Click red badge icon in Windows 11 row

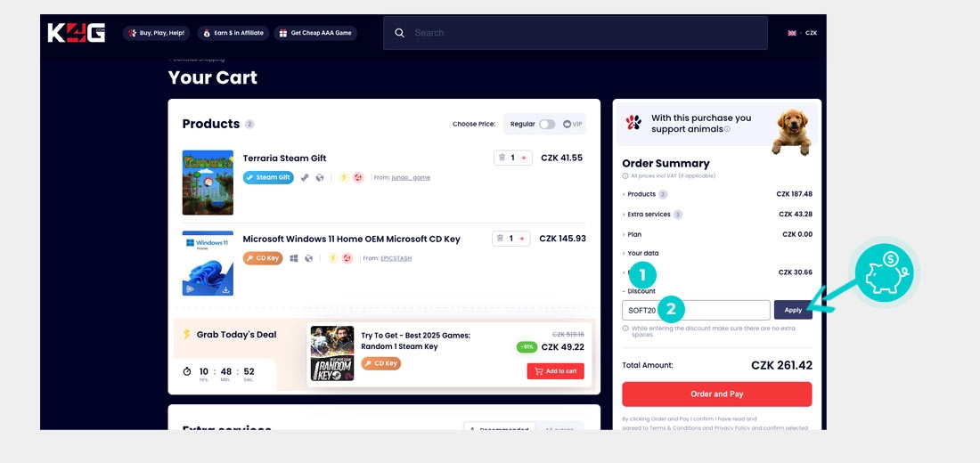tap(347, 258)
